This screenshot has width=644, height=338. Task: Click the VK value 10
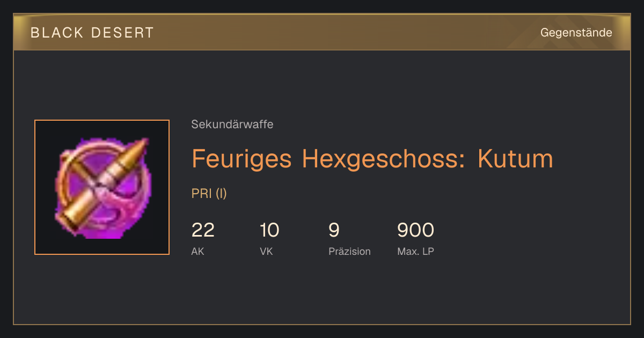(x=269, y=230)
